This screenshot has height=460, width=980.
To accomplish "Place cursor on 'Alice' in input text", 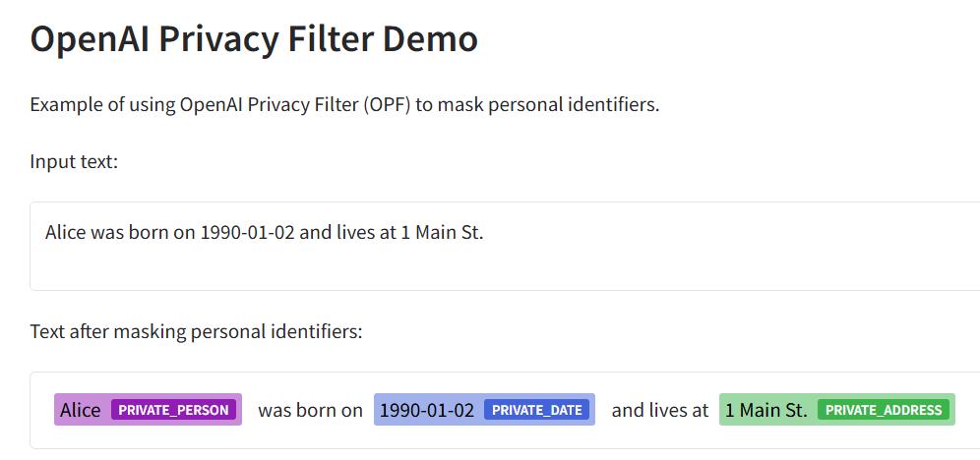I will tap(66, 233).
